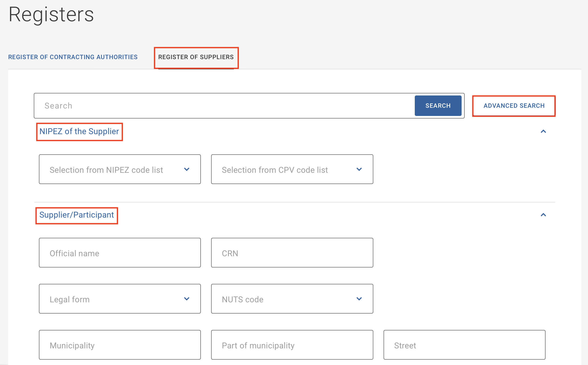The image size is (588, 365).
Task: Collapse NIPEZ of the Supplier chevron
Action: tap(543, 131)
